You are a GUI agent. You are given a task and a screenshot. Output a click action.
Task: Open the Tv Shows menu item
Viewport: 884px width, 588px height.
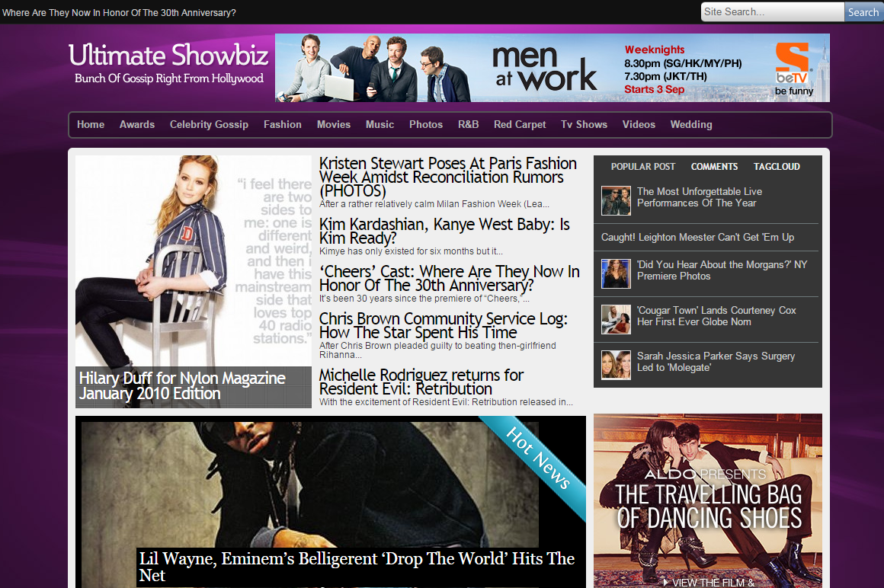click(x=584, y=125)
